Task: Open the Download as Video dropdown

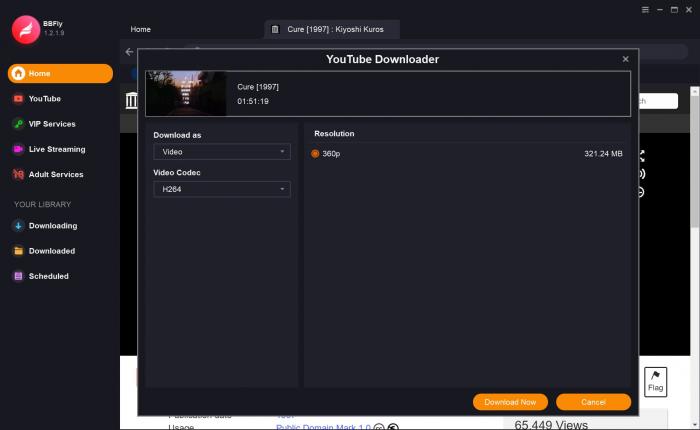Action: [222, 152]
